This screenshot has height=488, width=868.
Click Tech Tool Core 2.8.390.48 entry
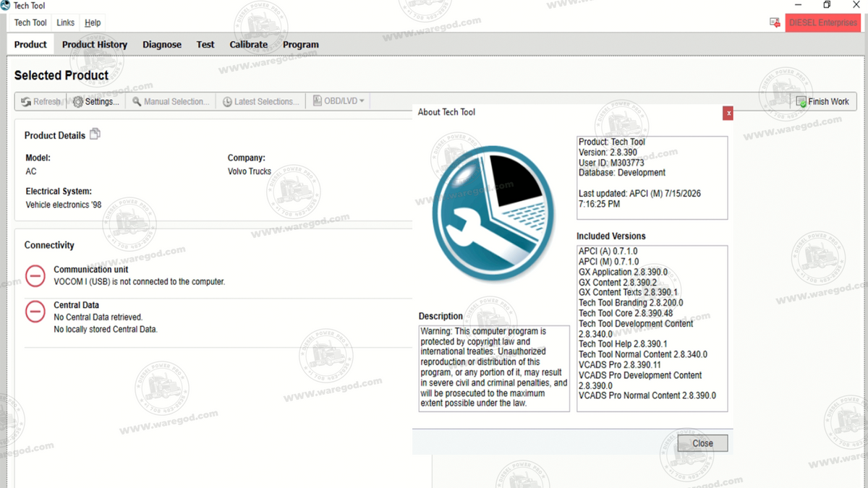(626, 313)
